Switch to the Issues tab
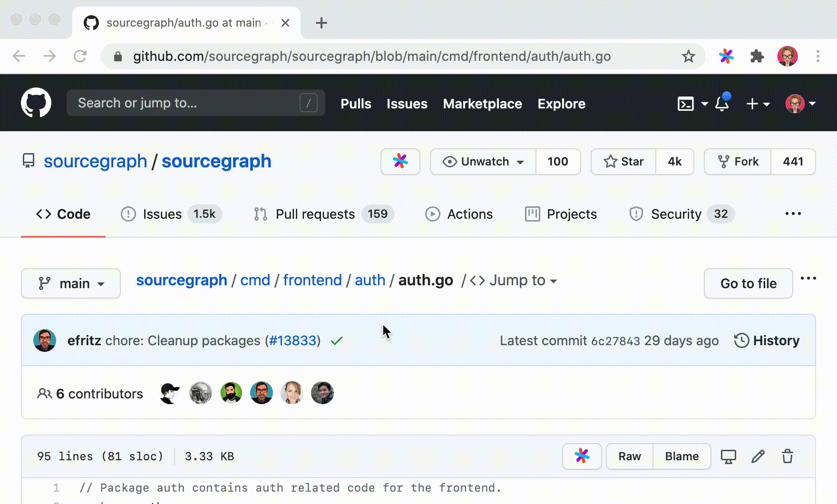 coord(171,214)
